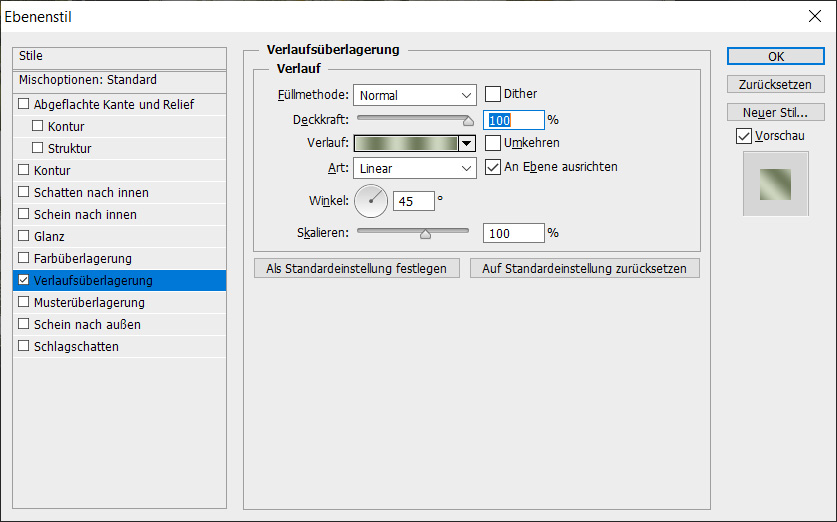Screen dimensions: 837x522
Task: Open the Füllmethode dropdown
Action: tap(415, 96)
